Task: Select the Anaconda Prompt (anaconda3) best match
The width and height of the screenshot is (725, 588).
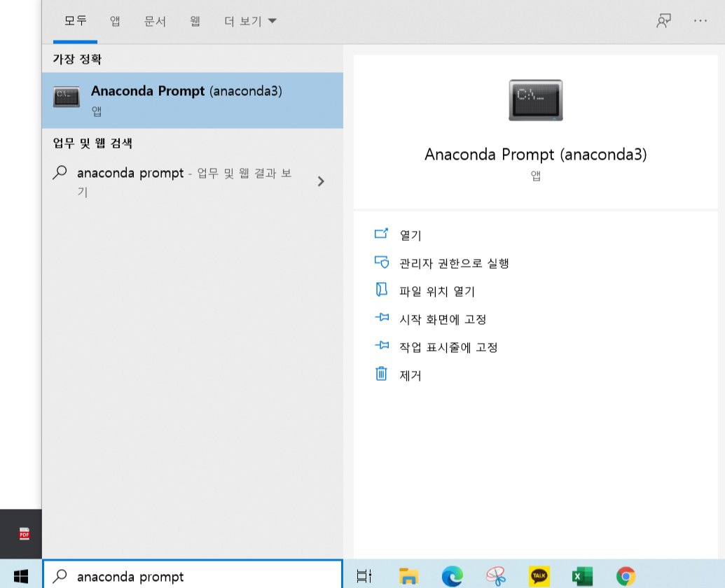Action: point(193,100)
